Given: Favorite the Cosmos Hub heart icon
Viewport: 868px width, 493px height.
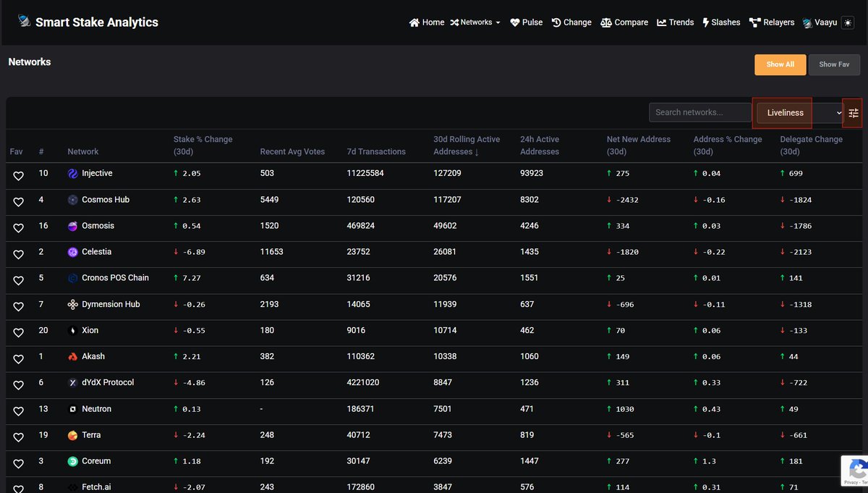Looking at the screenshot, I should (x=19, y=202).
